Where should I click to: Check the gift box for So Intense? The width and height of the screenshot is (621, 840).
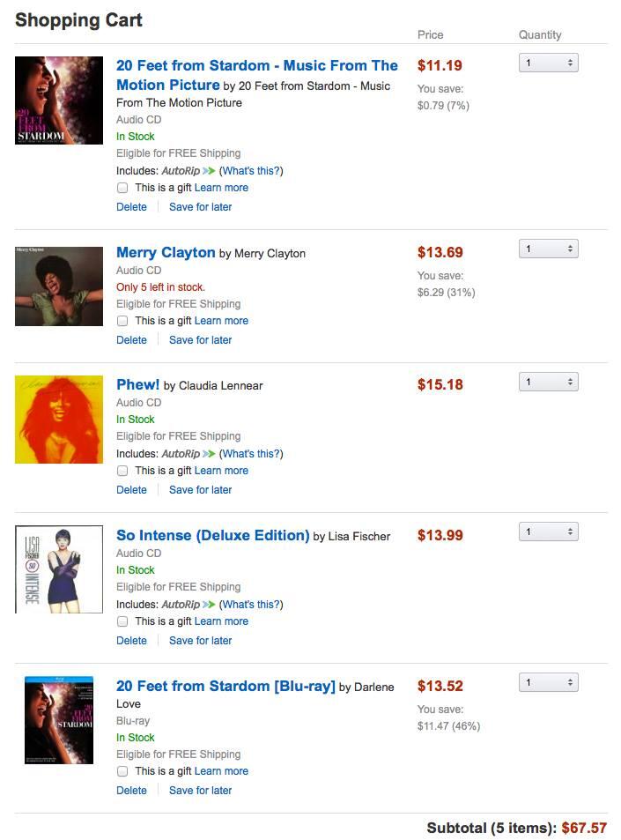tap(122, 621)
